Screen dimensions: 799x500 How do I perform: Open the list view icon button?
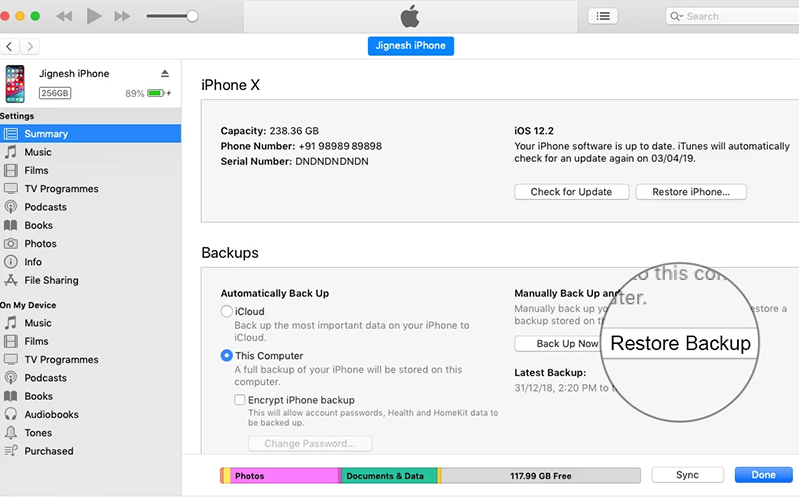(603, 16)
